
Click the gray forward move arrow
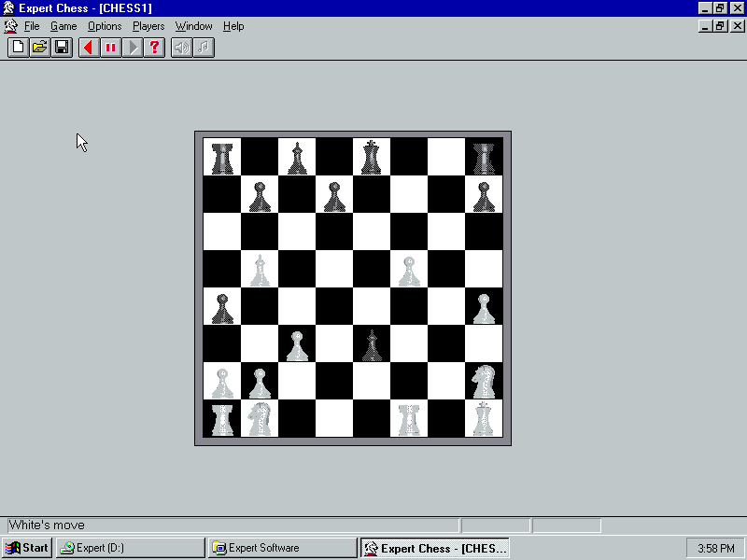point(133,48)
